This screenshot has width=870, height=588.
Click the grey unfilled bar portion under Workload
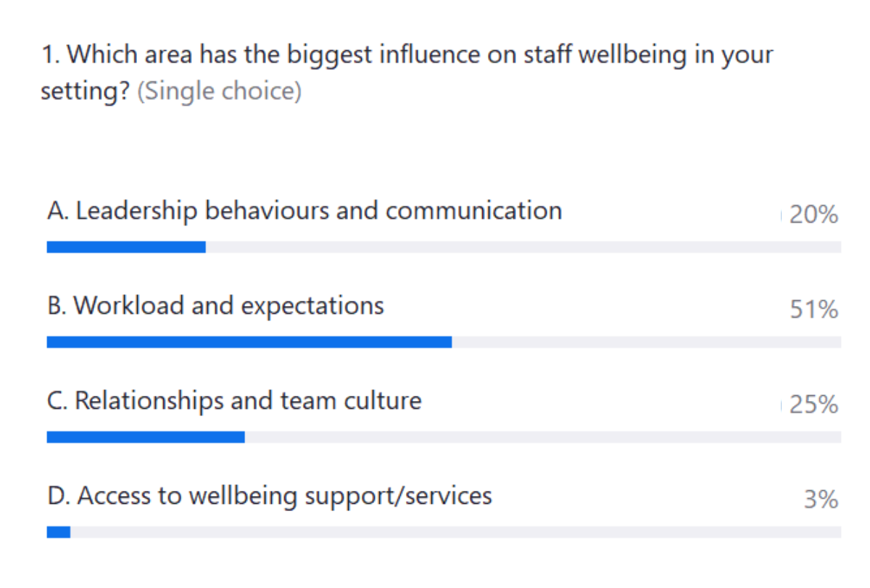point(645,342)
